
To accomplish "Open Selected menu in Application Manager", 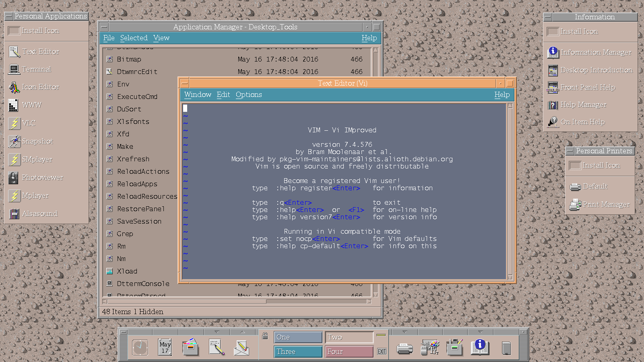I will click(134, 38).
